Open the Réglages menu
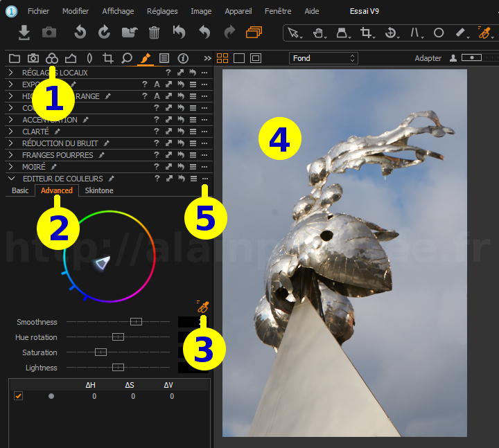 click(x=162, y=11)
